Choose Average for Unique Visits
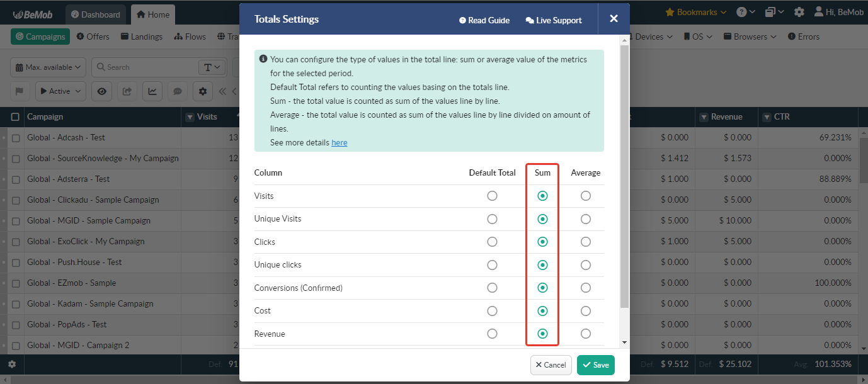Viewport: 868px width, 384px height. point(585,218)
